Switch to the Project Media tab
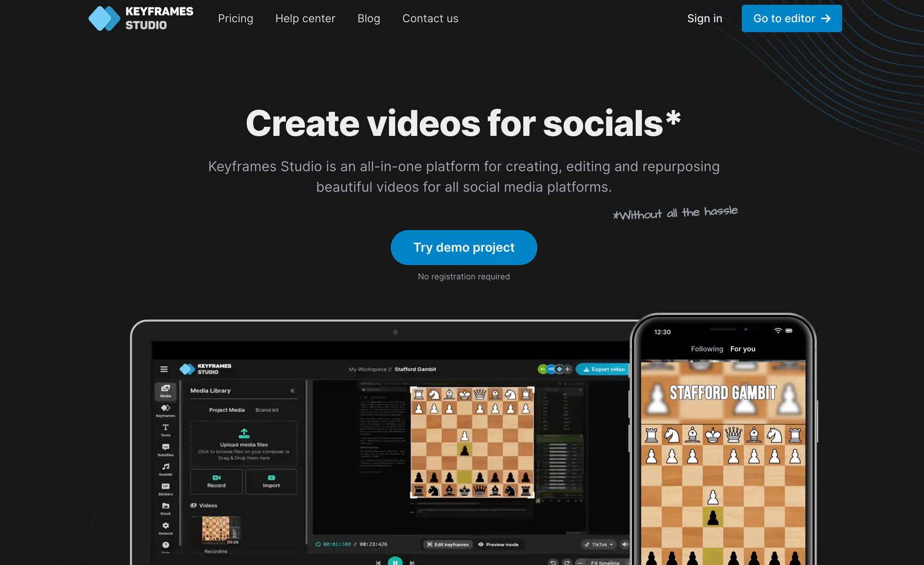This screenshot has height=565, width=924. point(227,410)
